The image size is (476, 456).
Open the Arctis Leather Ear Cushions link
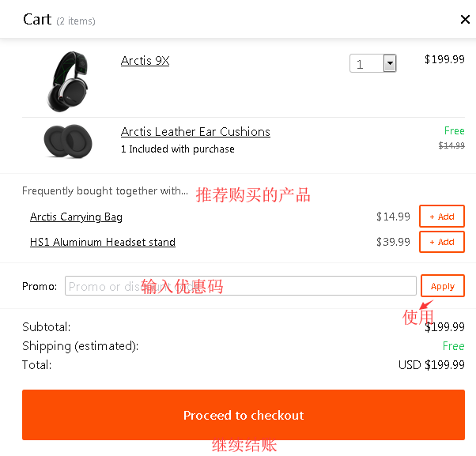click(x=195, y=132)
